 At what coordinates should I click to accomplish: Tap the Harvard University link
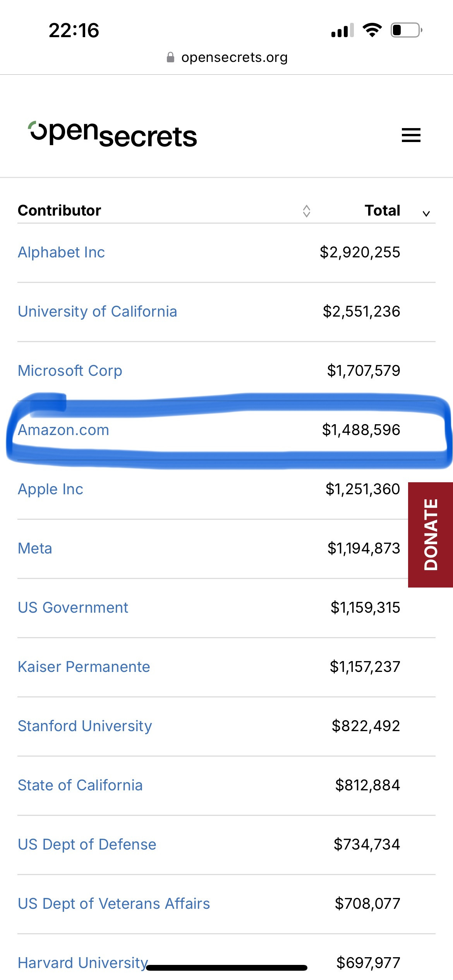click(83, 962)
